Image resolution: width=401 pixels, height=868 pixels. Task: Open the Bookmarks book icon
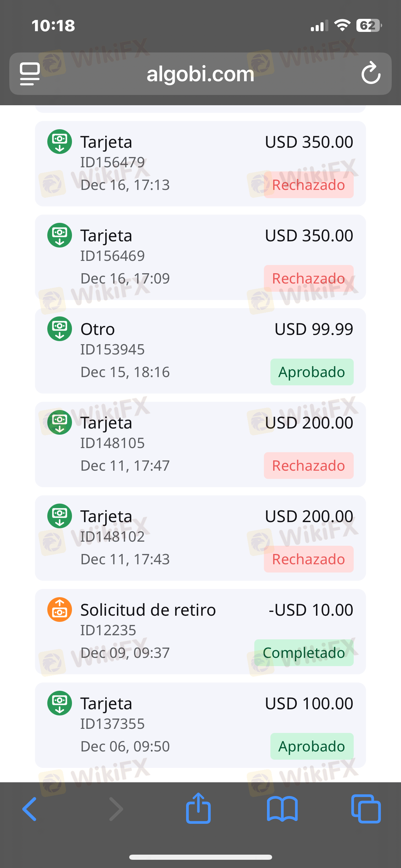tap(282, 809)
